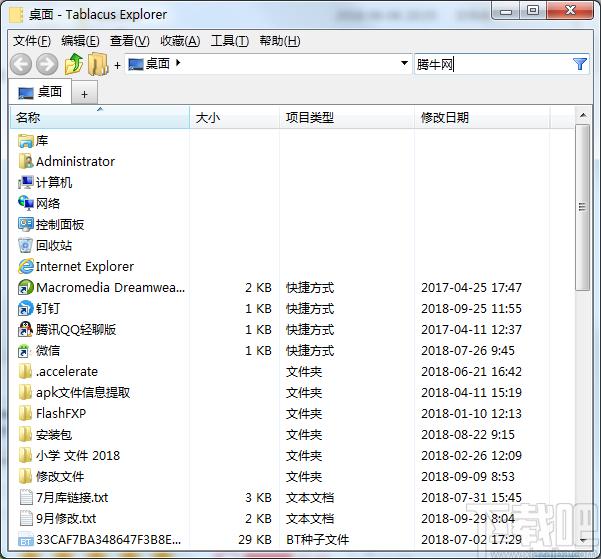Sort by the 项目类型 column header
Screen dimensions: 601x559
coord(347,117)
